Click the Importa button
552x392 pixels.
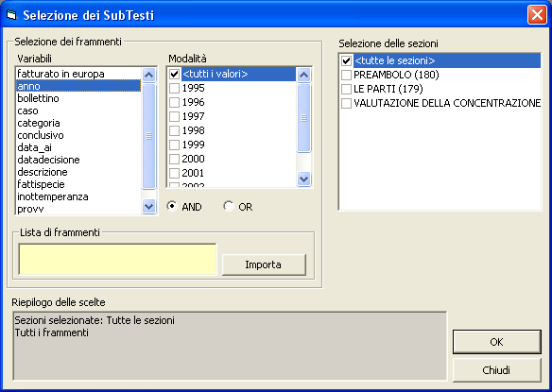coord(264,264)
